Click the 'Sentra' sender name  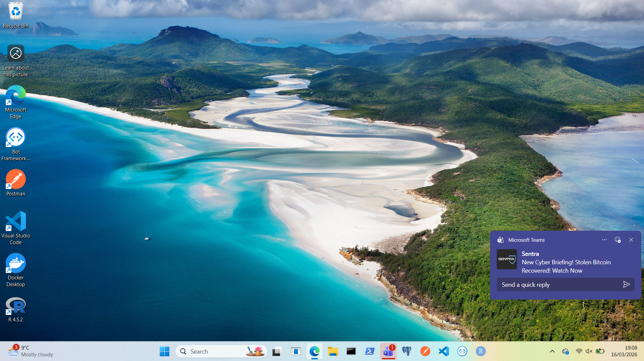[530, 254]
